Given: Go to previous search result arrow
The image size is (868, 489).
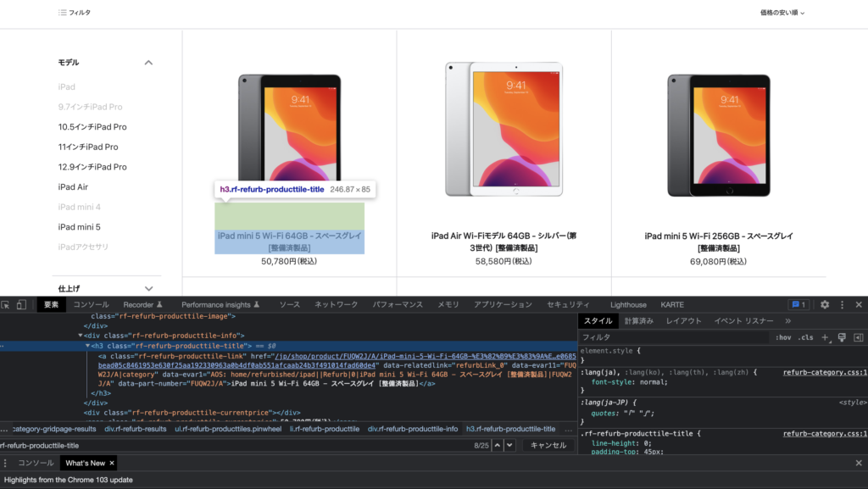Looking at the screenshot, I should point(497,445).
